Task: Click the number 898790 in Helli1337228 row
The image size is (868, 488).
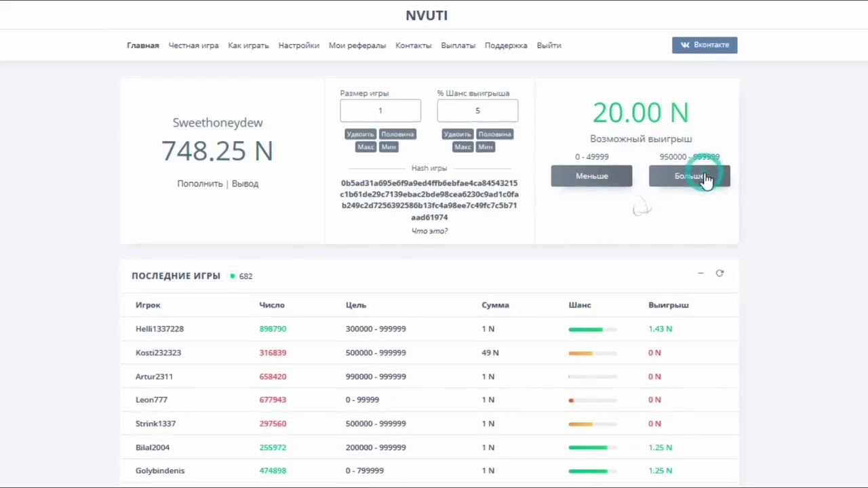Action: tap(273, 329)
